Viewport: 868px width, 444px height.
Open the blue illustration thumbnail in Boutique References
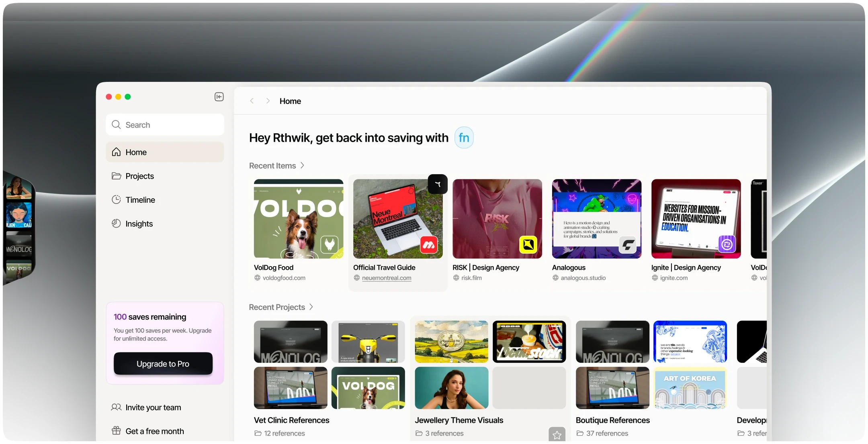point(690,342)
